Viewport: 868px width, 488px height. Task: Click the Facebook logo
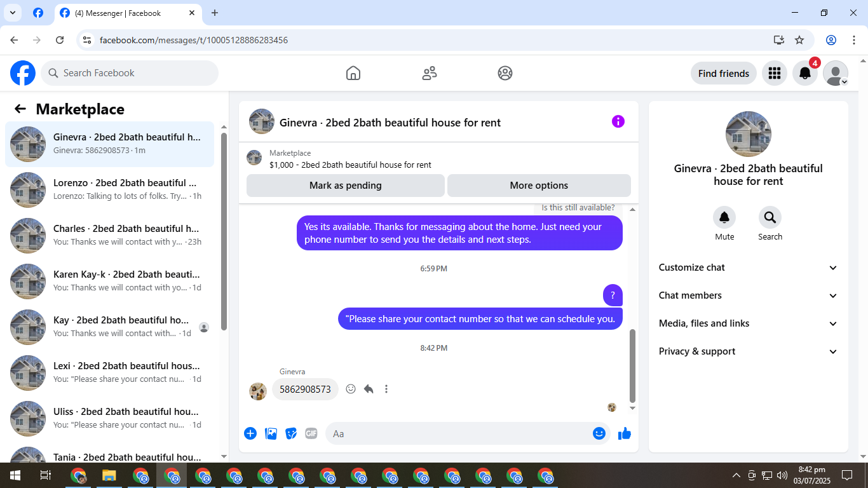point(23,73)
